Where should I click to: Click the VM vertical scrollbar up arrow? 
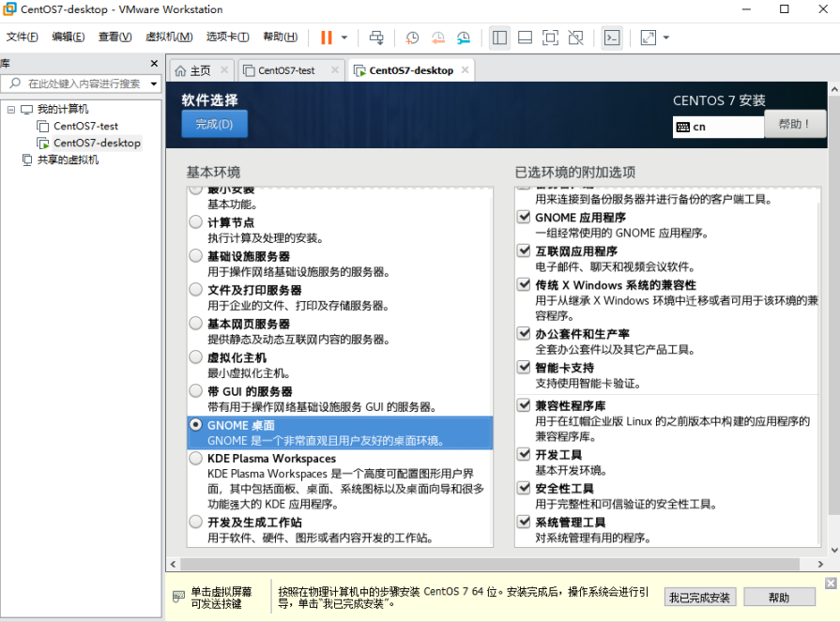[834, 90]
